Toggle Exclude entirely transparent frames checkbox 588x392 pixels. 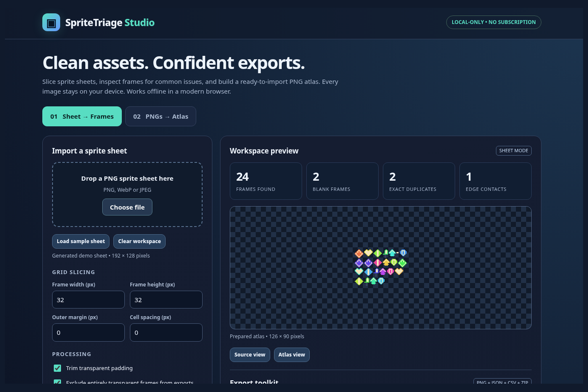[57, 383]
